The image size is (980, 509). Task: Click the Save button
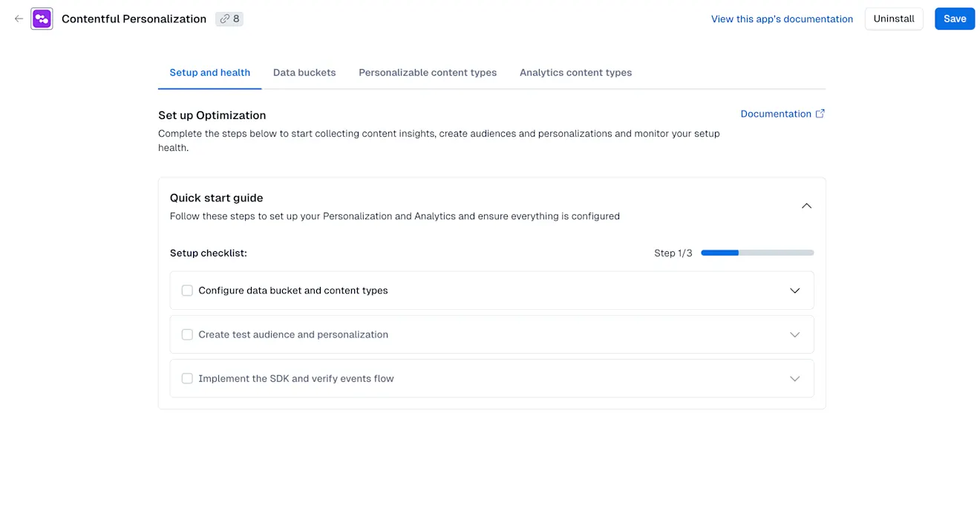pyautogui.click(x=955, y=19)
